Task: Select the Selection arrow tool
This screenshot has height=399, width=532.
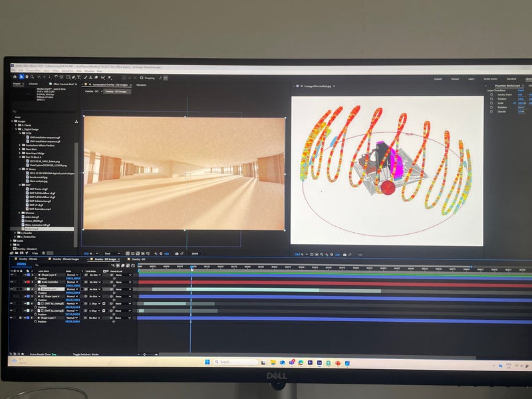Action: [x=21, y=77]
